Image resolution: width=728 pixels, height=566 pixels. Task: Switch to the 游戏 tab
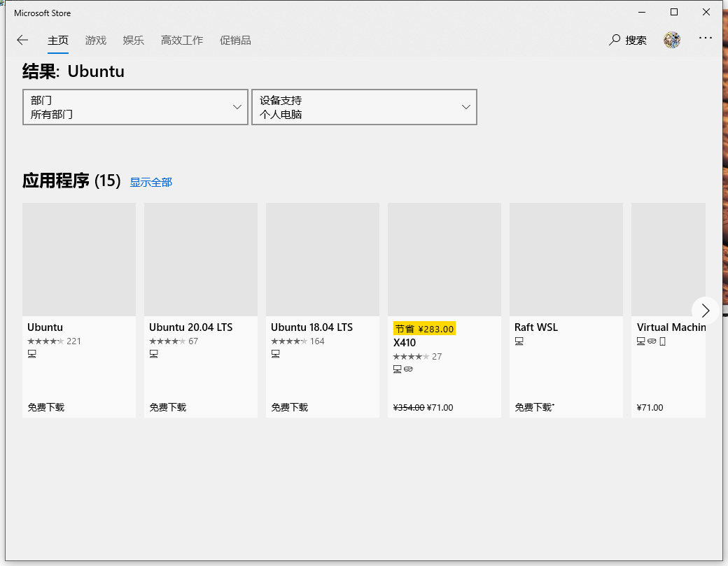click(x=96, y=41)
